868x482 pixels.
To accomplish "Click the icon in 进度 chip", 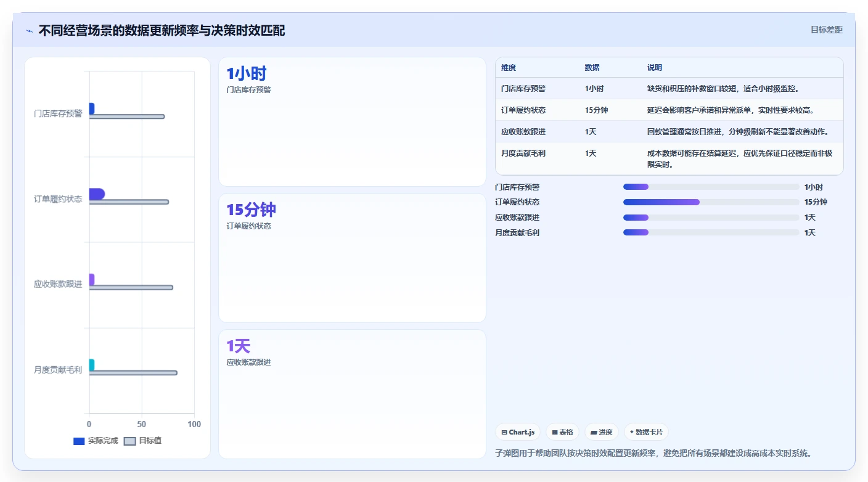I will [x=594, y=433].
